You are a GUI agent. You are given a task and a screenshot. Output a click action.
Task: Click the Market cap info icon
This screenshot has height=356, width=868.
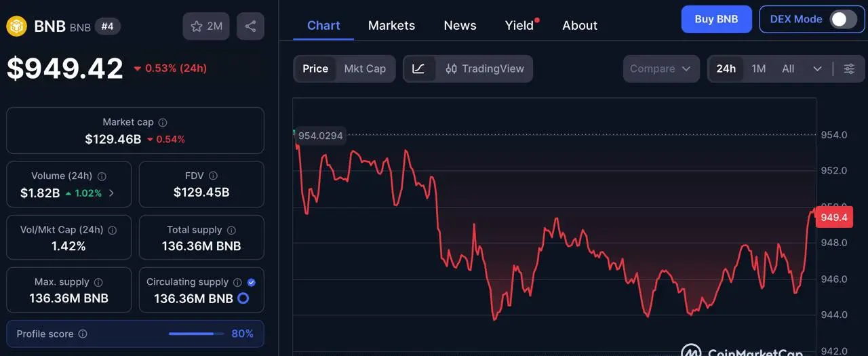163,123
